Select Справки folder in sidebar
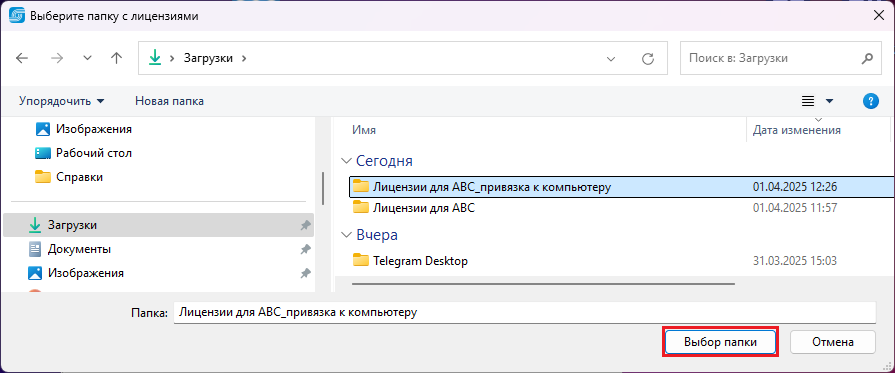 (79, 177)
